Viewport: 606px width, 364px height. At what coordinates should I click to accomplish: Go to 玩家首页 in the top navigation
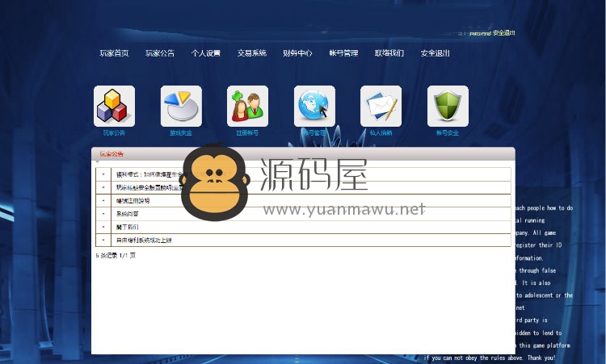[114, 53]
